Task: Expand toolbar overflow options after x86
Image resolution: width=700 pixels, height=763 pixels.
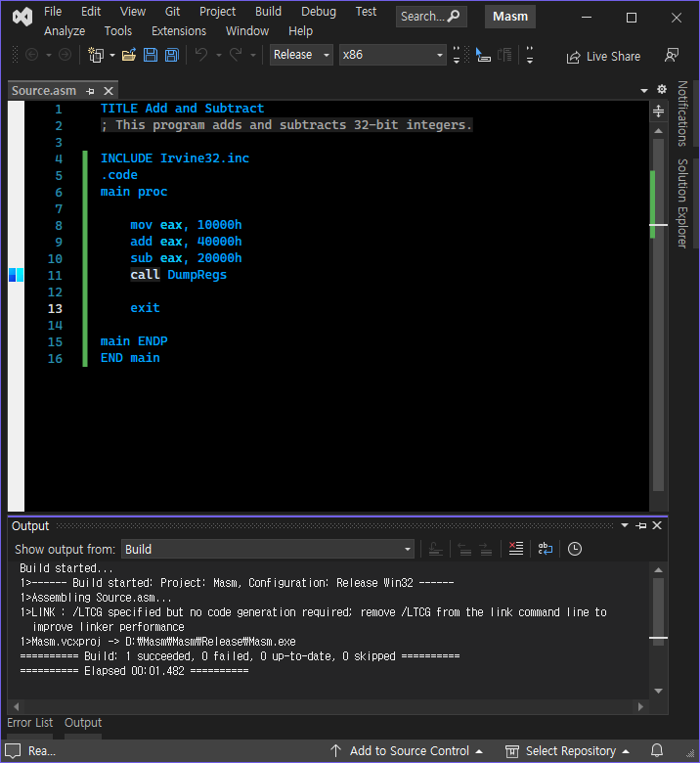Action: [457, 55]
